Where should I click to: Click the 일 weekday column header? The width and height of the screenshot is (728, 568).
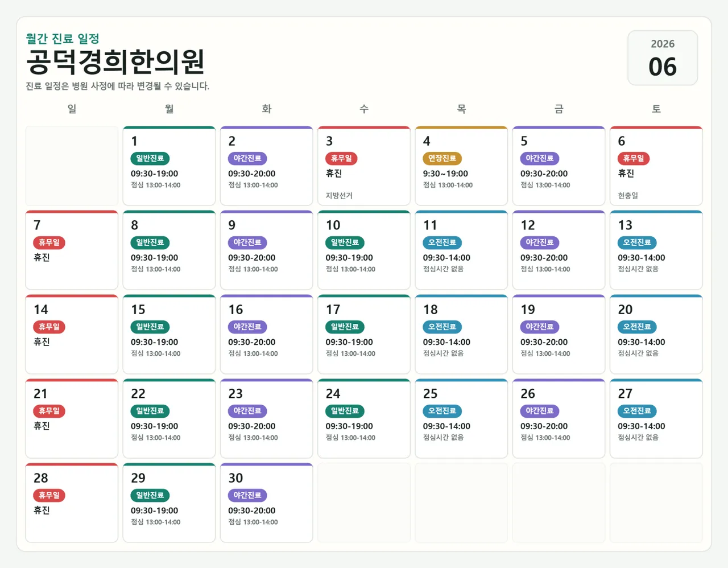pos(72,109)
